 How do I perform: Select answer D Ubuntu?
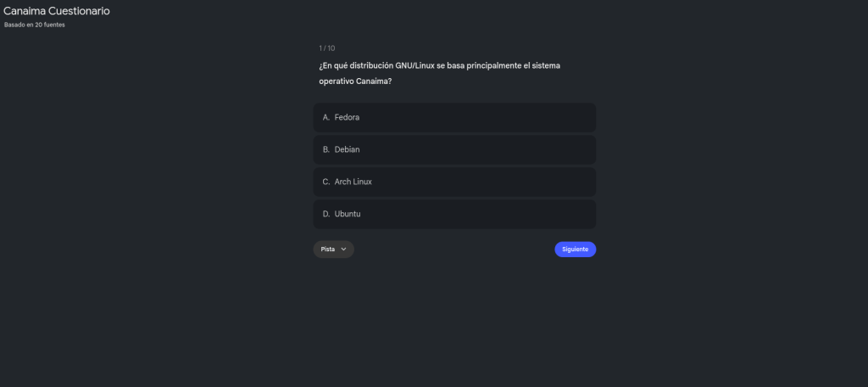[454, 214]
